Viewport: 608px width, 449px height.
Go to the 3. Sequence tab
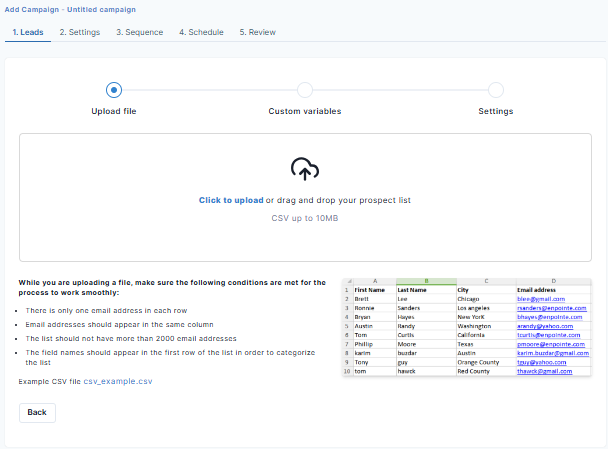pyautogui.click(x=139, y=32)
